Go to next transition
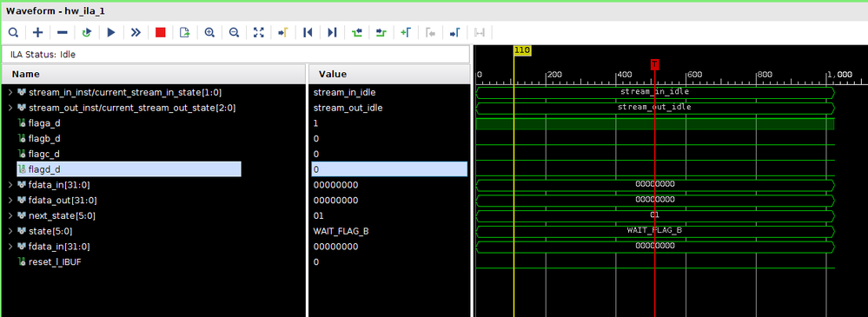The width and height of the screenshot is (868, 317). click(x=381, y=33)
